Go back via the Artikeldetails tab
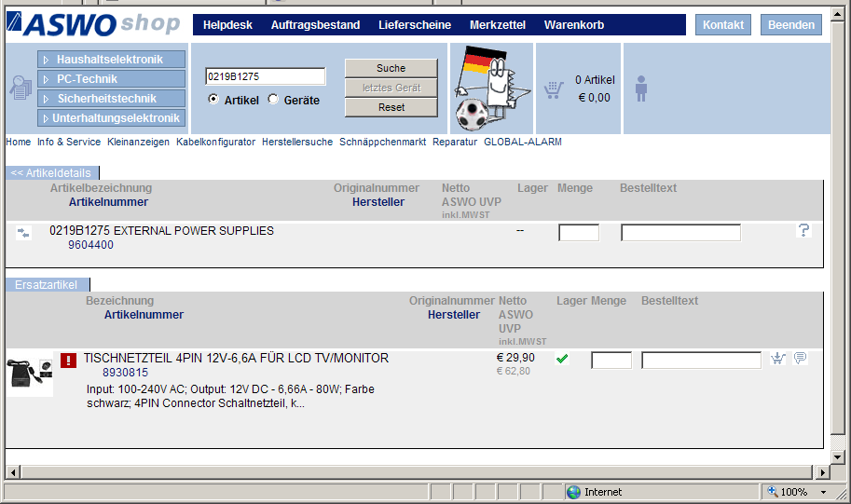Viewport: 851px width, 504px height. click(x=51, y=172)
